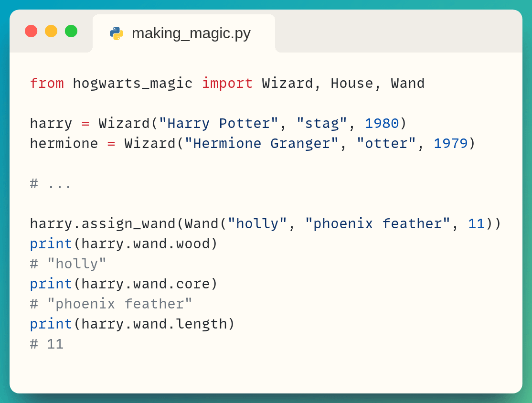
Task: Click the "otter" string literal
Action: pyautogui.click(x=386, y=144)
